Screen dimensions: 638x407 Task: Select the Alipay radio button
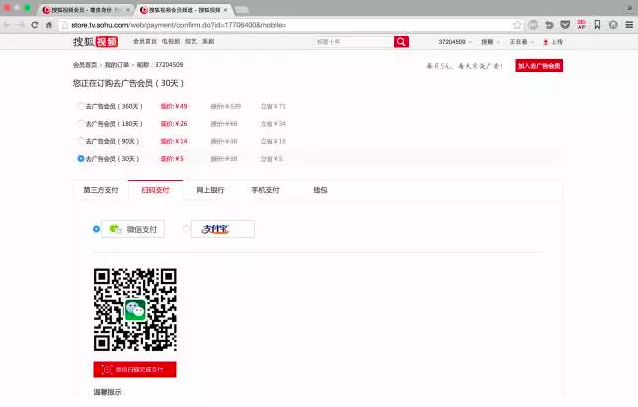[x=186, y=229]
